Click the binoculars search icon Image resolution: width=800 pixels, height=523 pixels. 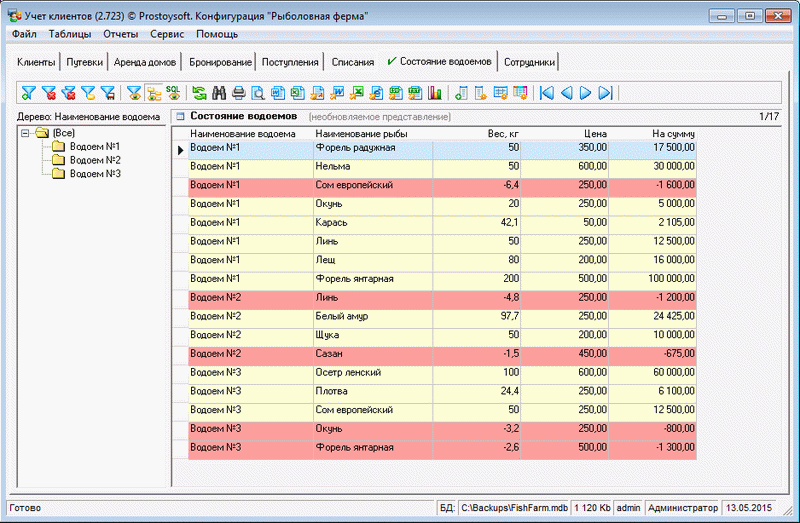coord(219,93)
